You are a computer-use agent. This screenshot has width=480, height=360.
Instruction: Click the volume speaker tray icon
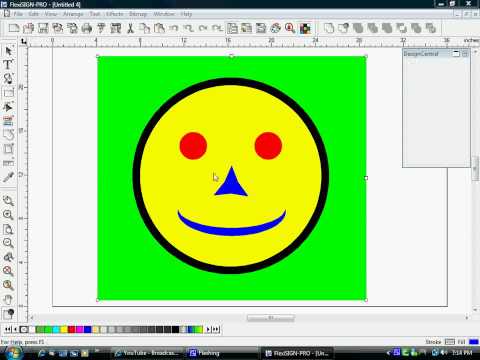444,353
